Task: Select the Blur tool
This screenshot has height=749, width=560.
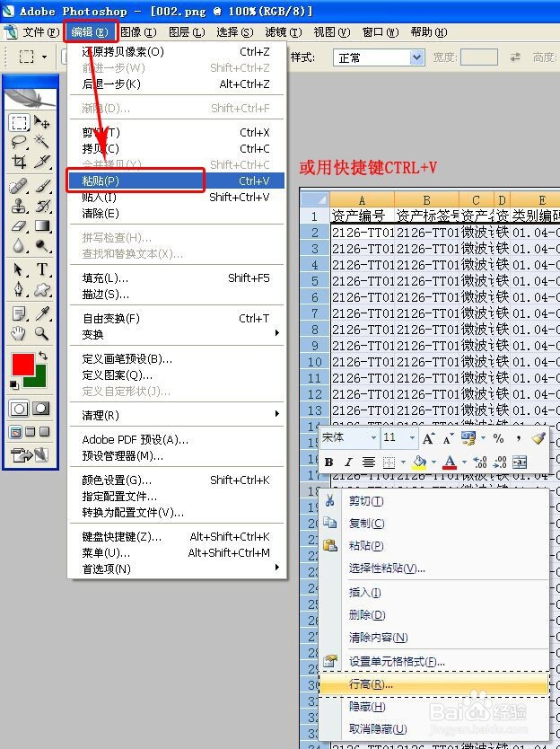Action: [19, 245]
